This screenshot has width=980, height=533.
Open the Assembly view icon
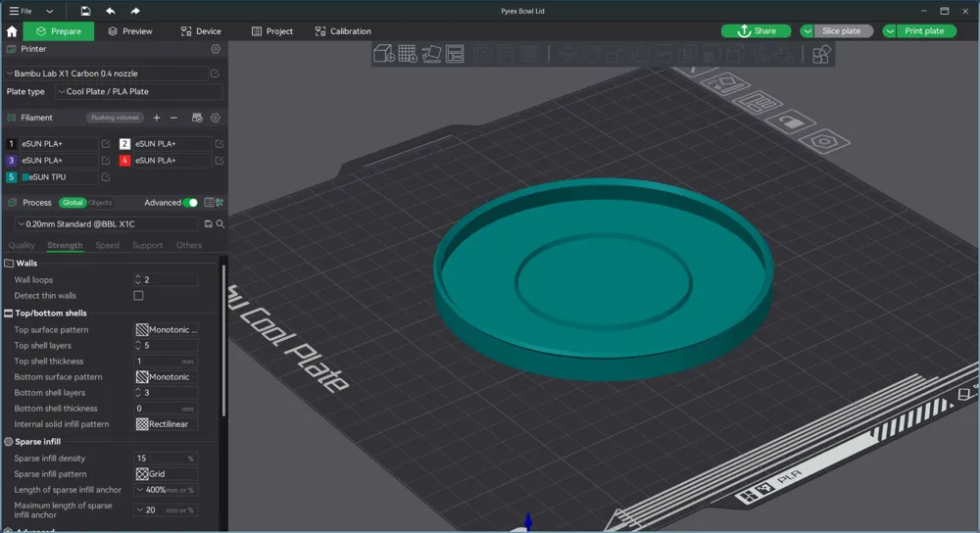click(821, 54)
